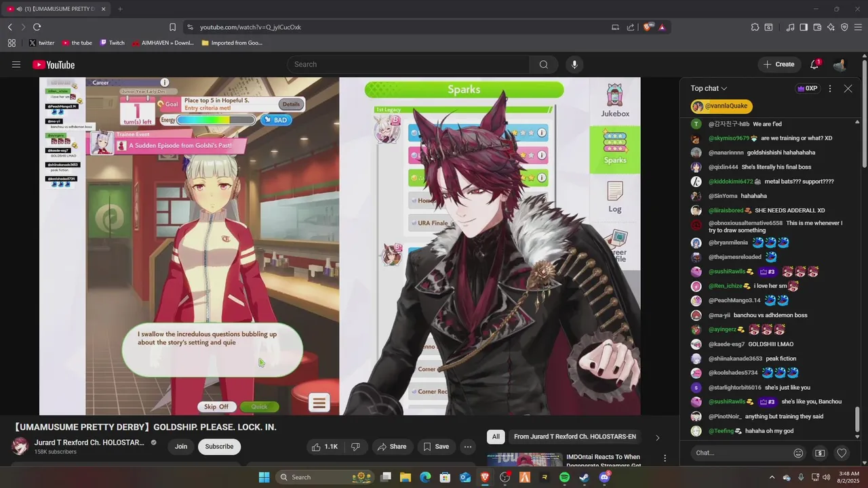Like the video with thumbs up
Screen dimensions: 868x488
tap(324, 447)
